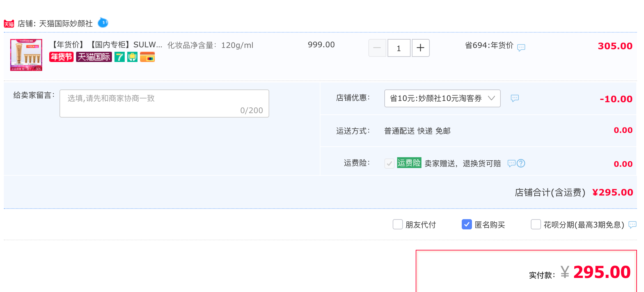Uncheck the 匿名购买 checkbox
Image resolution: width=644 pixels, height=292 pixels.
point(467,224)
